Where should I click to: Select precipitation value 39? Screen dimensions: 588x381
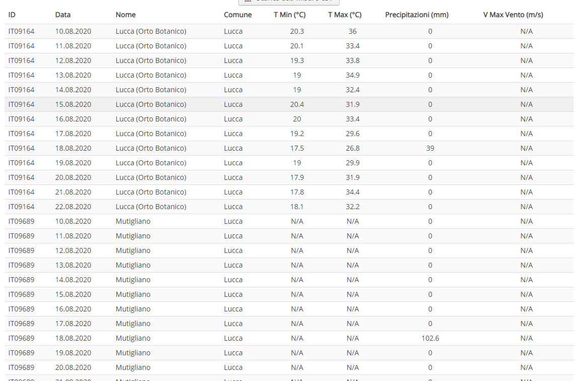click(x=430, y=148)
